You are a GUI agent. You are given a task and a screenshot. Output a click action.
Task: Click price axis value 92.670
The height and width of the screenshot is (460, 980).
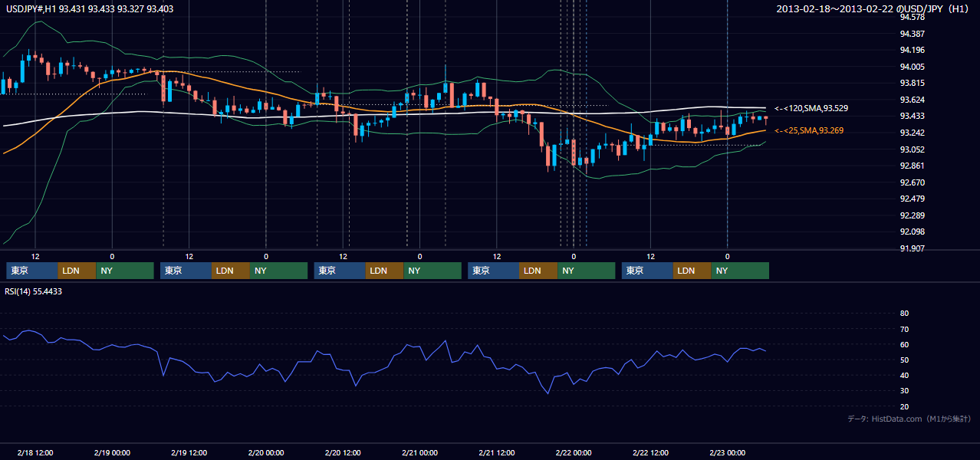tap(912, 182)
